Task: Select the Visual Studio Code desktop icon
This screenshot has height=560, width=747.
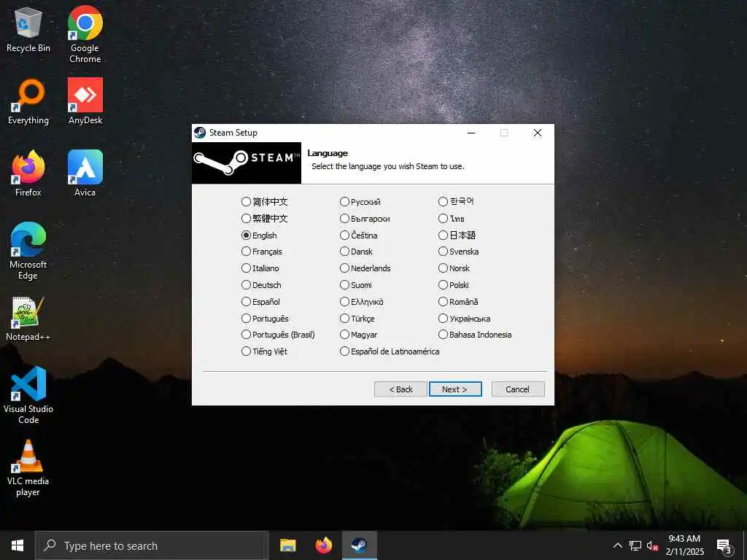Action: 28,396
